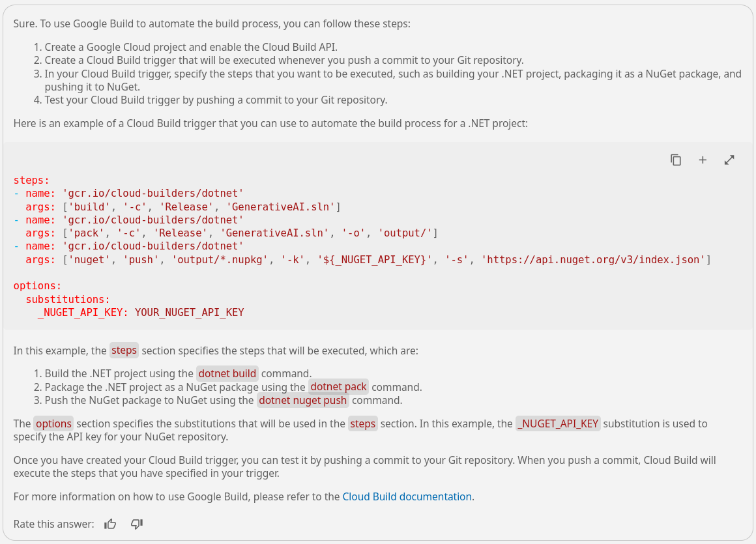
Task: Click the plus icon above code block
Action: click(x=703, y=160)
